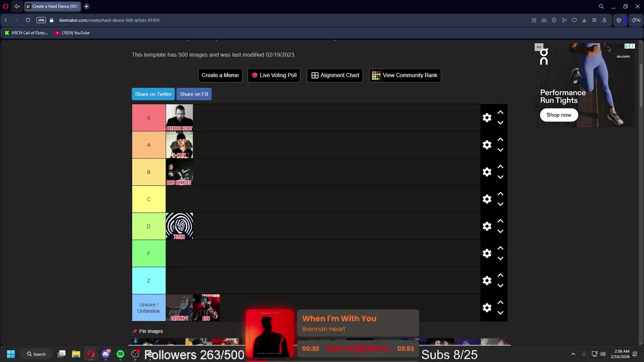Start a Live Voting Poll
The image size is (644, 362).
coord(274,75)
